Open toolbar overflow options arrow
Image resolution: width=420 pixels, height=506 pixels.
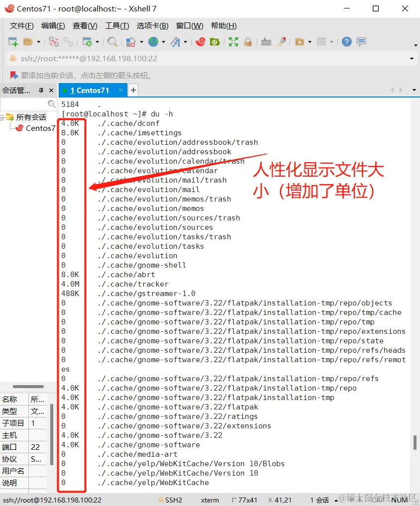416,45
